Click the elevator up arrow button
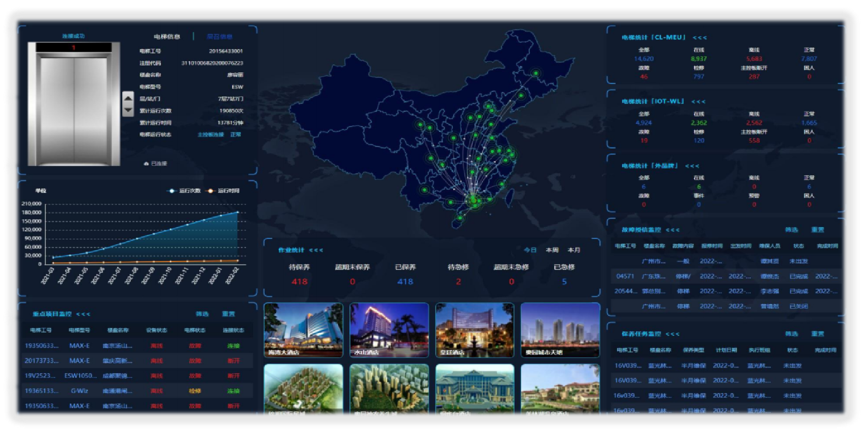 [x=128, y=98]
